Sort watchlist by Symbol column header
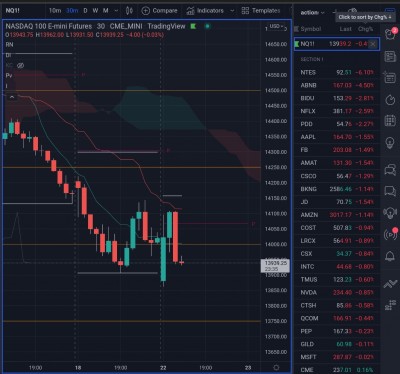400x374 pixels. point(311,29)
